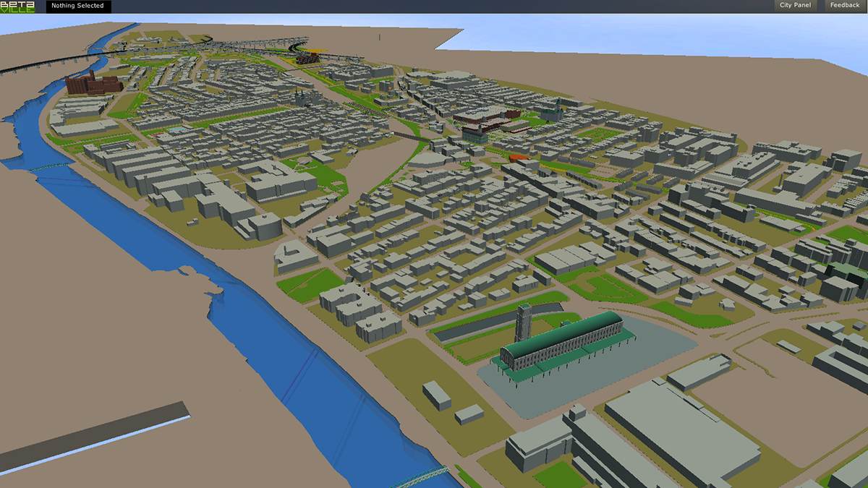
Task: Select the small isolated gray box near the riverbank
Action: [x=436, y=394]
